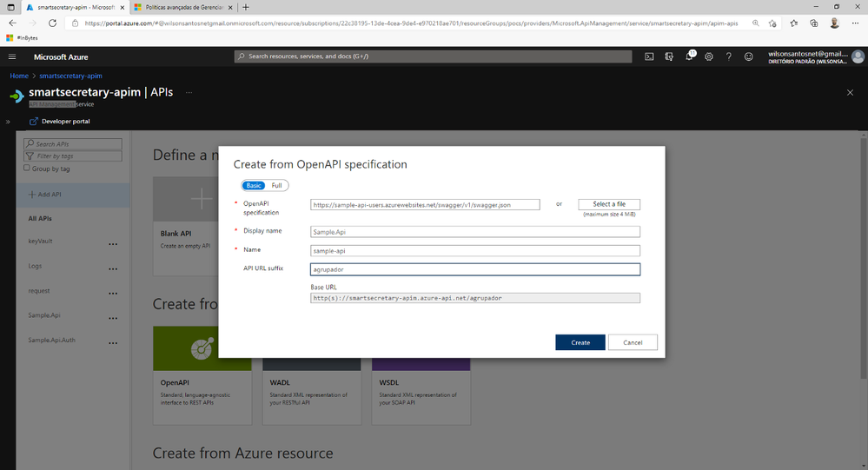Open Cloud Shell from the top bar
Screen dimensions: 868x470
click(x=649, y=56)
